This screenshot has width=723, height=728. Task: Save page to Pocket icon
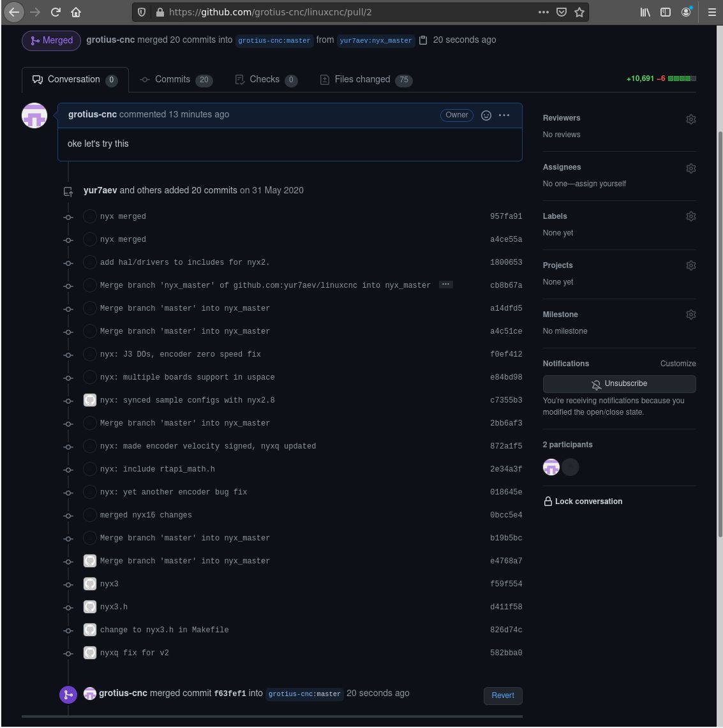(562, 12)
